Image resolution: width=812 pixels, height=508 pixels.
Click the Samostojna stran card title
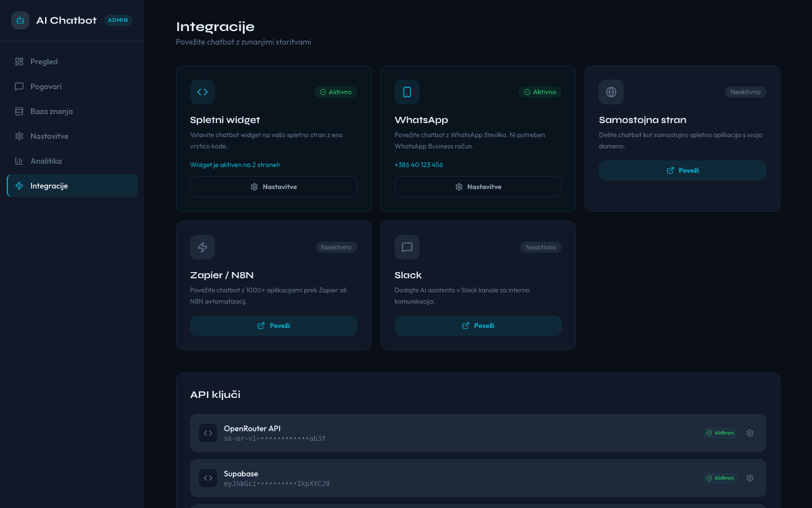(x=642, y=120)
